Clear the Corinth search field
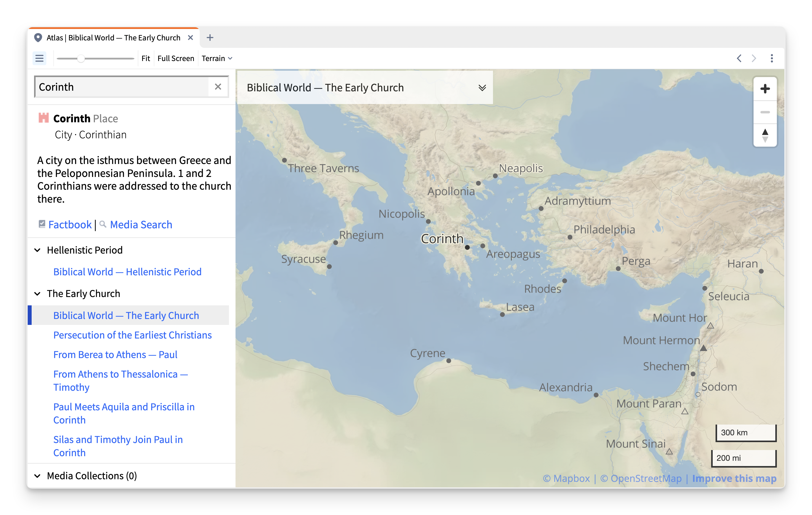This screenshot has height=515, width=812. [x=218, y=87]
